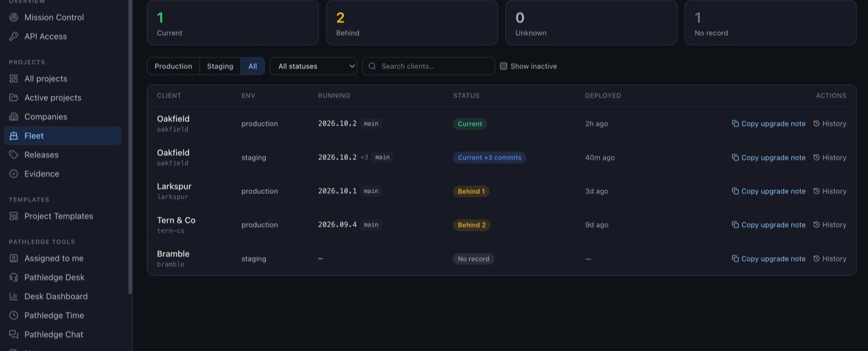Click copy icon for Larkspur row
868x351 pixels.
tap(735, 191)
